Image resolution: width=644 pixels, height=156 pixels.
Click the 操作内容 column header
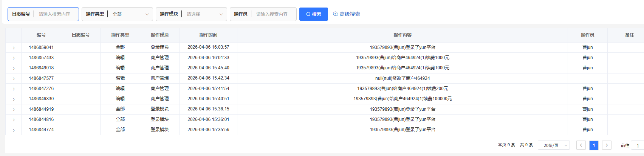pyautogui.click(x=402, y=35)
